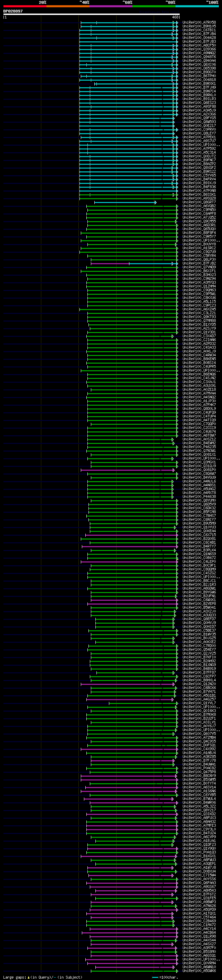
Task: Select the UniRef100_D0BXU4 label
Action: tap(199, 871)
